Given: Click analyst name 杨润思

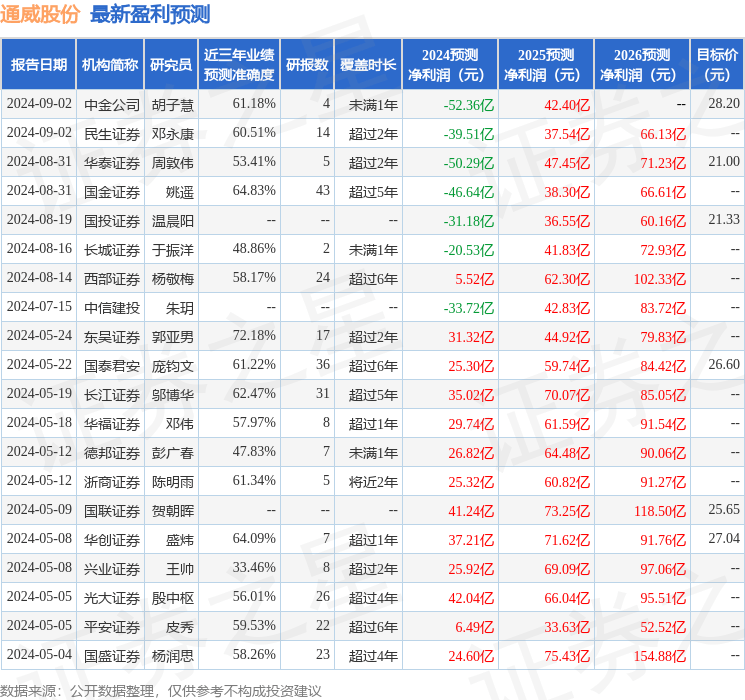Looking at the screenshot, I should (172, 655).
